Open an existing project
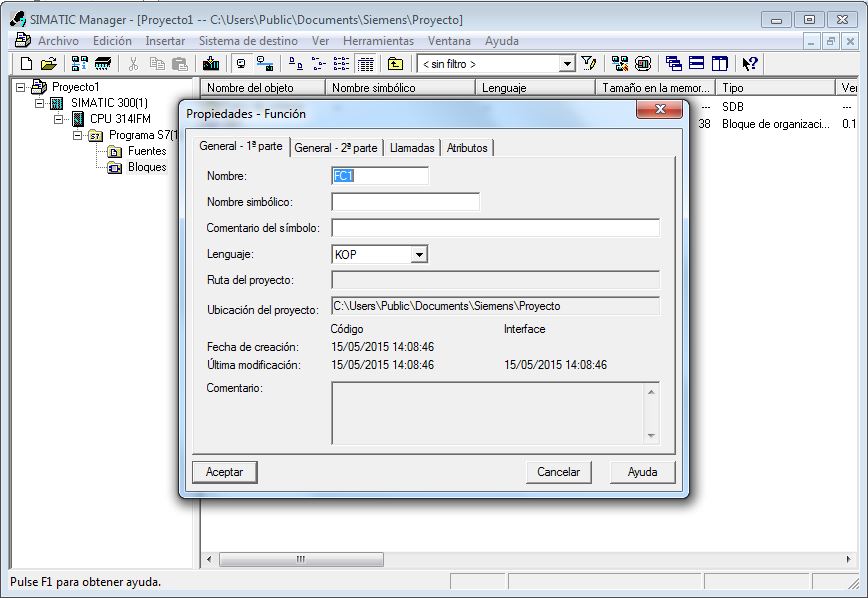The image size is (868, 598). coord(47,62)
